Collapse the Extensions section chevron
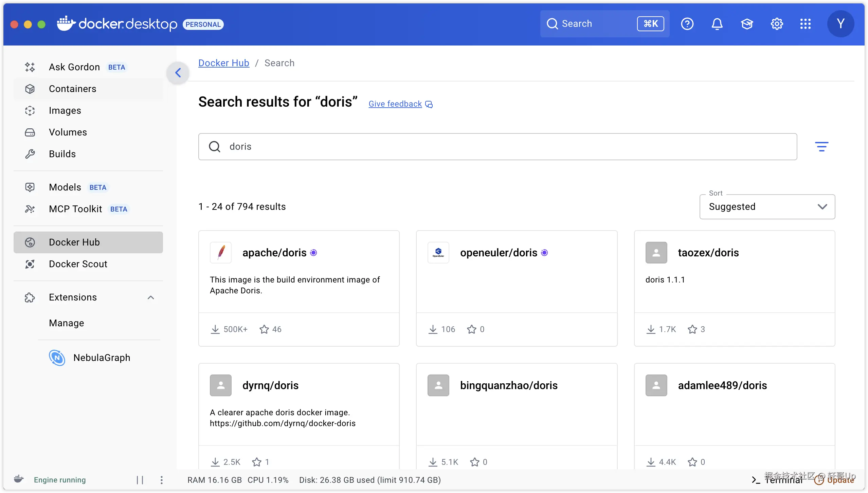The width and height of the screenshot is (868, 493). [151, 297]
